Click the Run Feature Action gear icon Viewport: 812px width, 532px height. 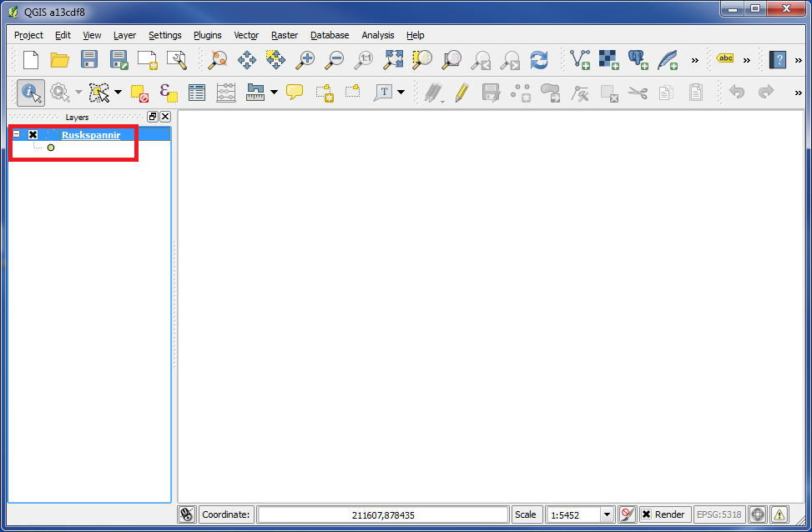[x=60, y=93]
